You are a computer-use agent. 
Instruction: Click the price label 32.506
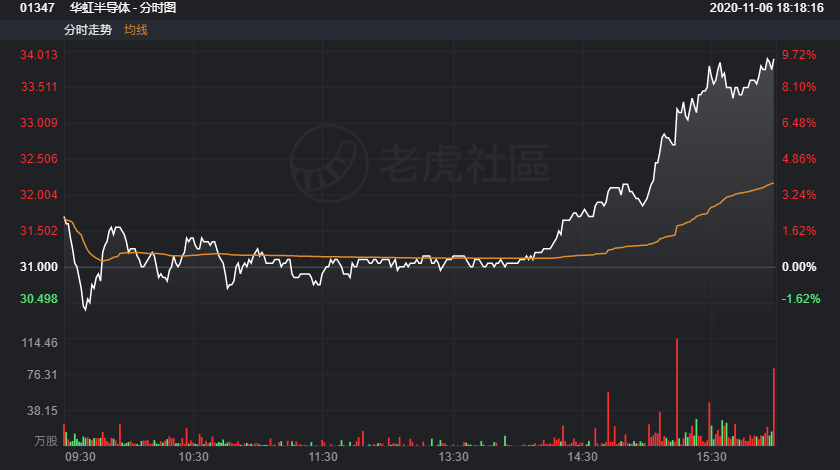39,159
